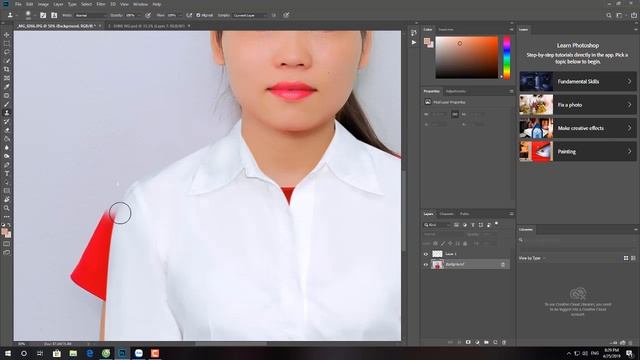Select the Eraser tool

tap(7, 130)
